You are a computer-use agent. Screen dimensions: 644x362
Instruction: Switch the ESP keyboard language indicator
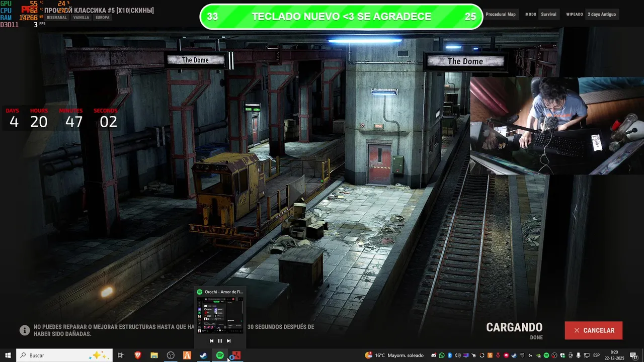[x=596, y=355]
